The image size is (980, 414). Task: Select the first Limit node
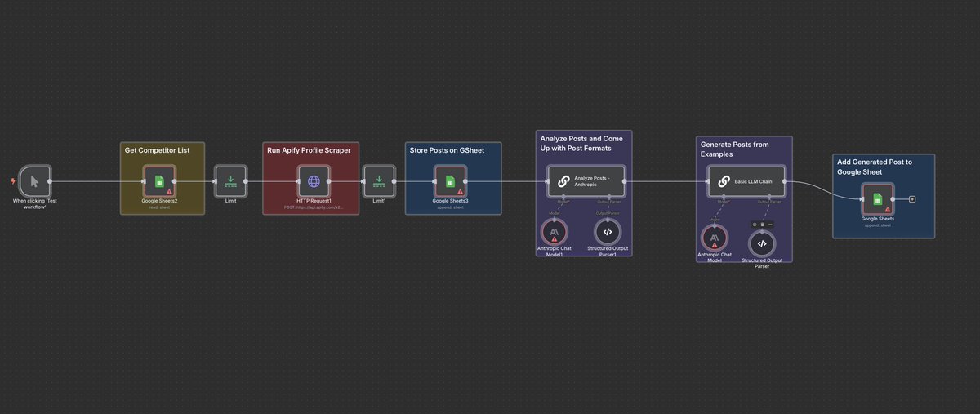230,181
